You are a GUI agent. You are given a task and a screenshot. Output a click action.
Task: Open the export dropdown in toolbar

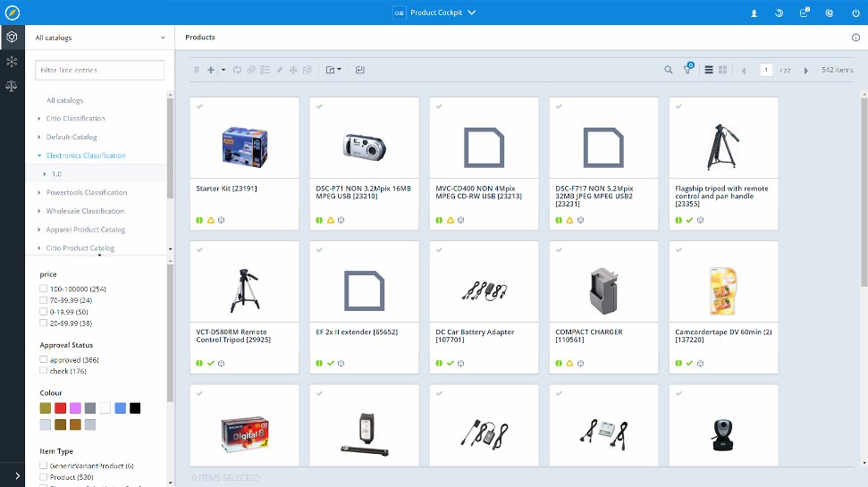[x=333, y=70]
